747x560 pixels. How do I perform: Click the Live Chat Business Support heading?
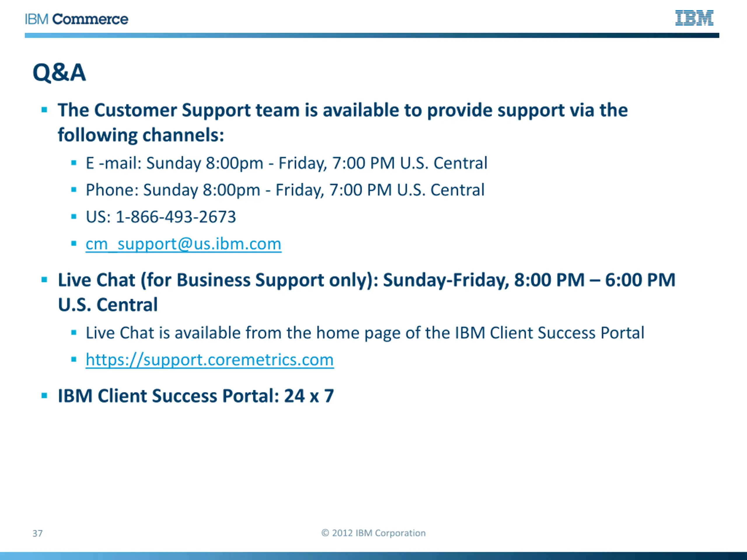point(366,280)
